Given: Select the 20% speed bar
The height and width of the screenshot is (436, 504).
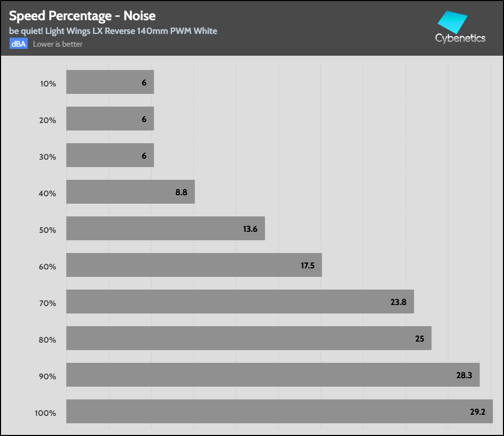Looking at the screenshot, I should click(x=110, y=119).
